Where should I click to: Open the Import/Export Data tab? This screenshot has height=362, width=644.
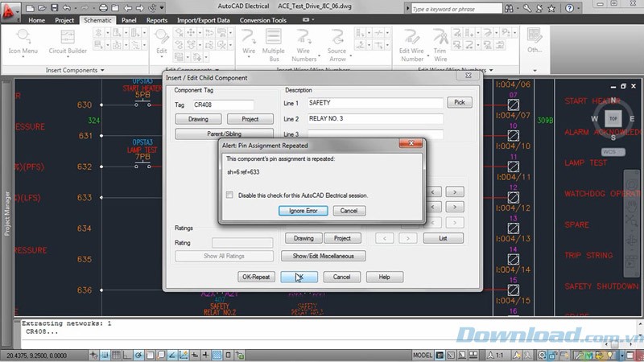[x=204, y=20]
